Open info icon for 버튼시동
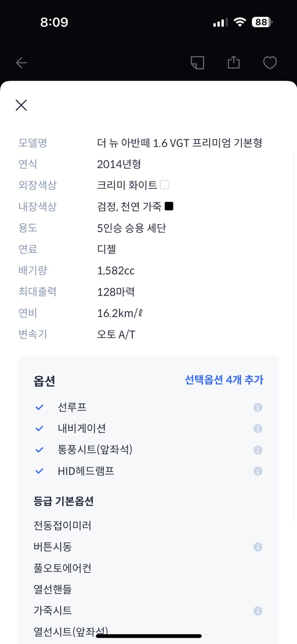 pos(258,547)
